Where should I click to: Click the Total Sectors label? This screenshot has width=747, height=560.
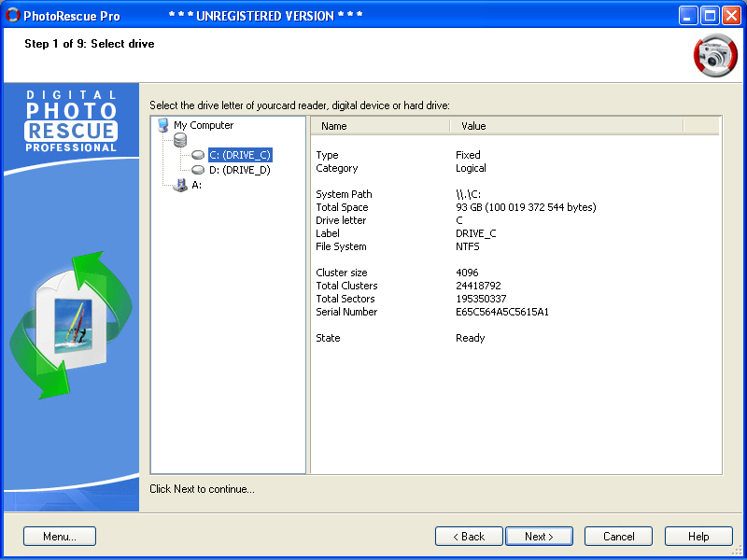[x=345, y=299]
